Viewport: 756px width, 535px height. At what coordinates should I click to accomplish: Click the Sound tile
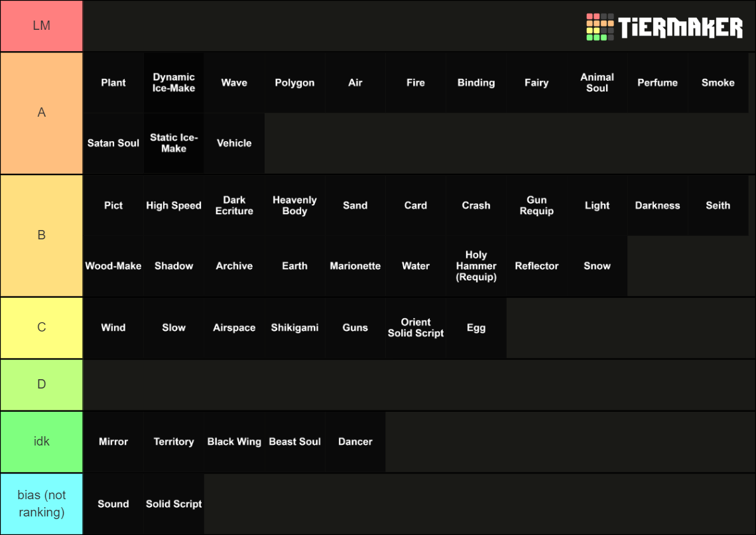pyautogui.click(x=113, y=504)
